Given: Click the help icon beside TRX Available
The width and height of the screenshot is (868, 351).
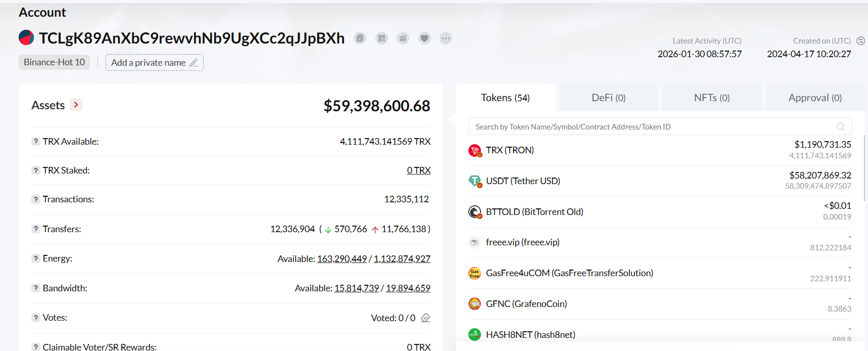Looking at the screenshot, I should (36, 142).
